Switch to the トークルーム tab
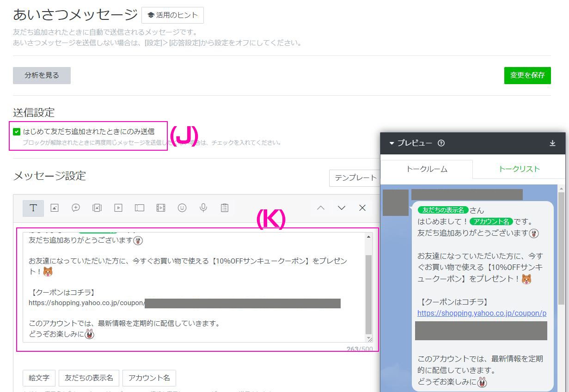The width and height of the screenshot is (569, 392). click(x=426, y=169)
